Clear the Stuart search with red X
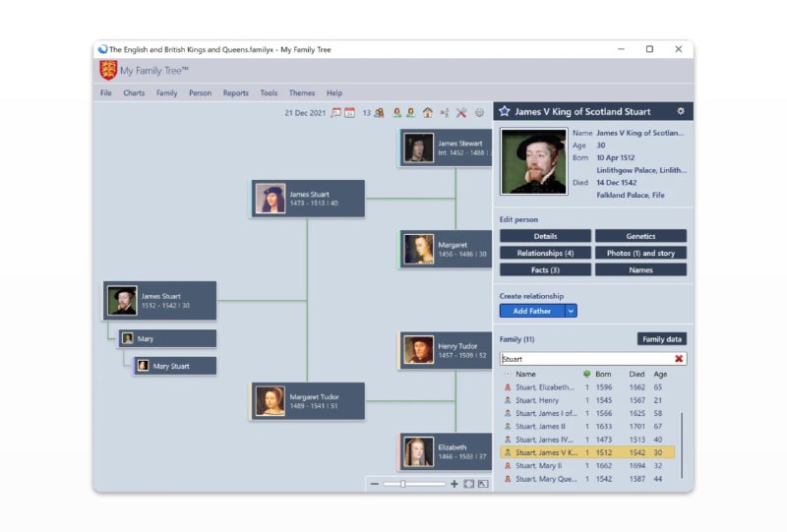This screenshot has height=532, width=787. pos(679,358)
